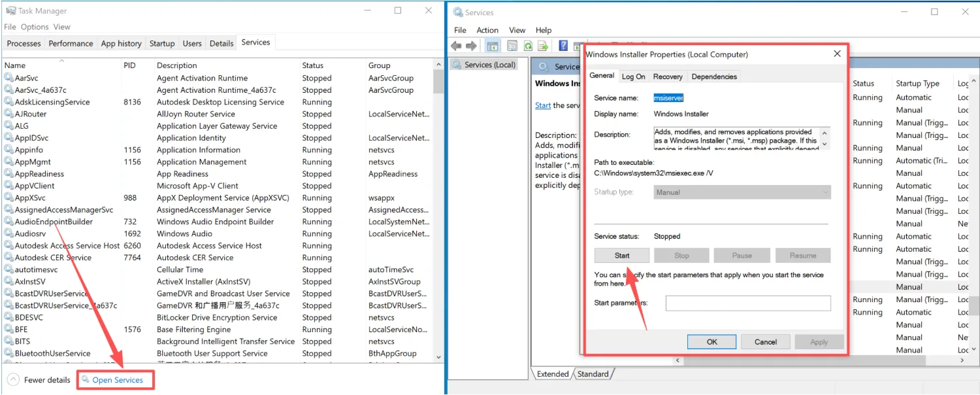Click the blue Help question mark icon
980x395 pixels.
pos(563,46)
